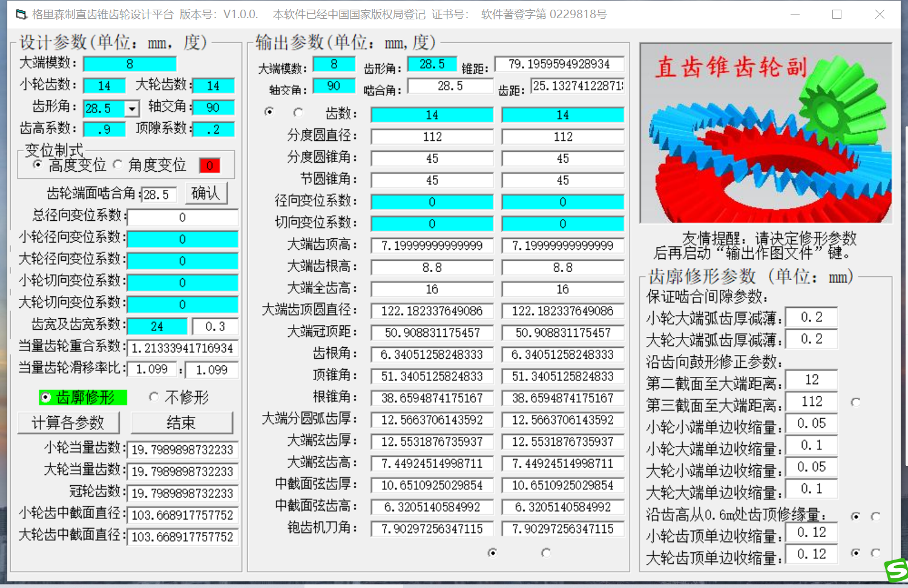Click the second 切向变位系数 cyan field
Screen dimensions: 908x588
pos(563,224)
